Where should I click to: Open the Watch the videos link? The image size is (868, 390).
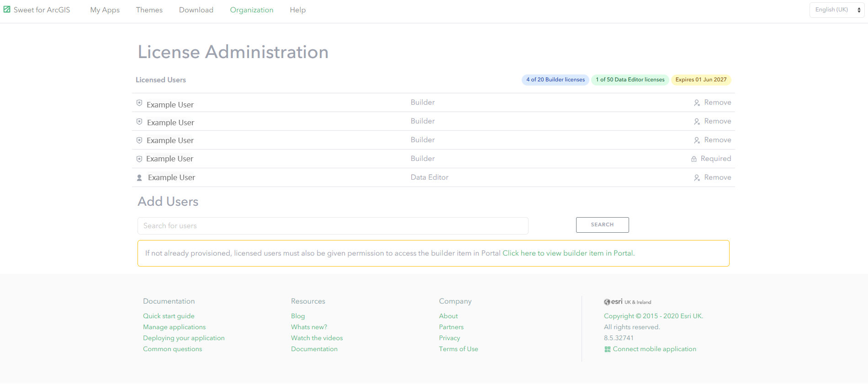317,338
